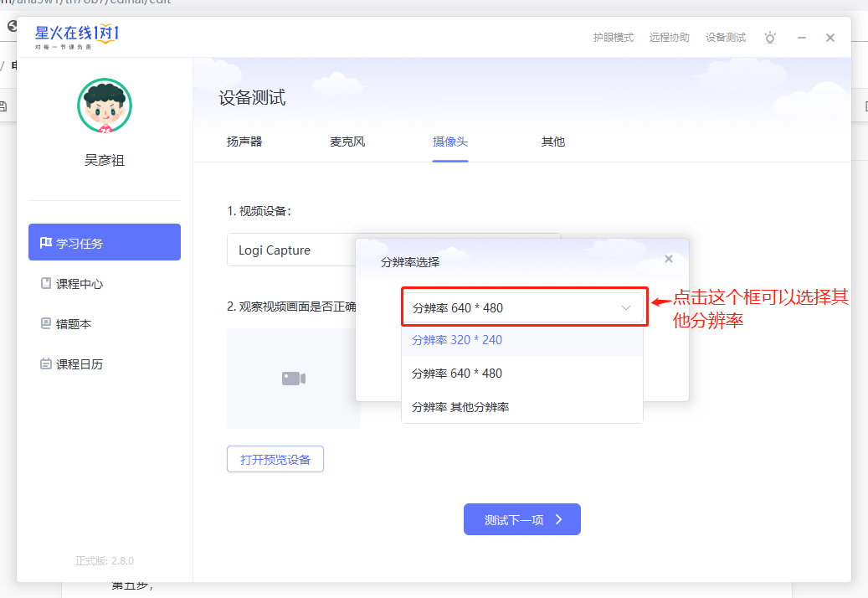Click the camera preview placeholder
Screen dimensions: 868x598
click(294, 379)
